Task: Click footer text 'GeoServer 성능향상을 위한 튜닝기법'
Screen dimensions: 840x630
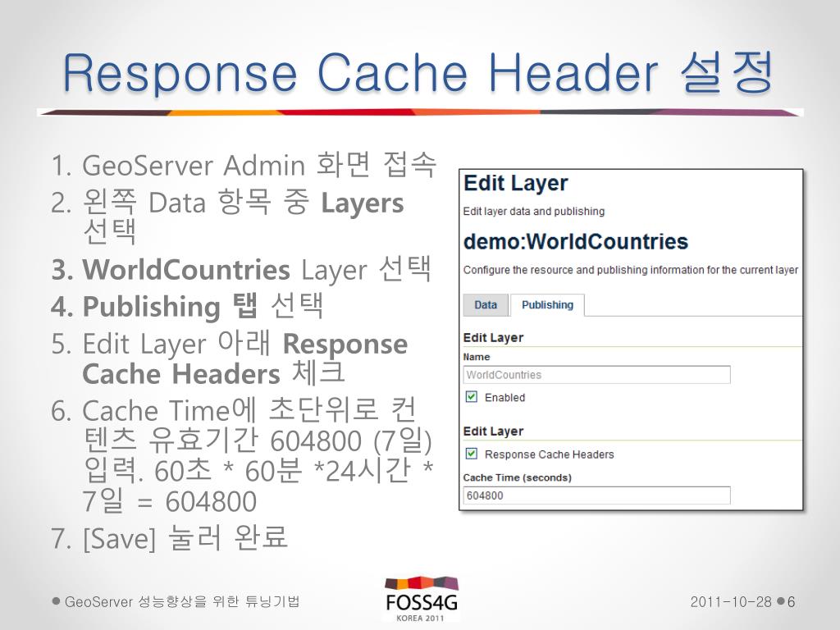Action: coord(181,601)
